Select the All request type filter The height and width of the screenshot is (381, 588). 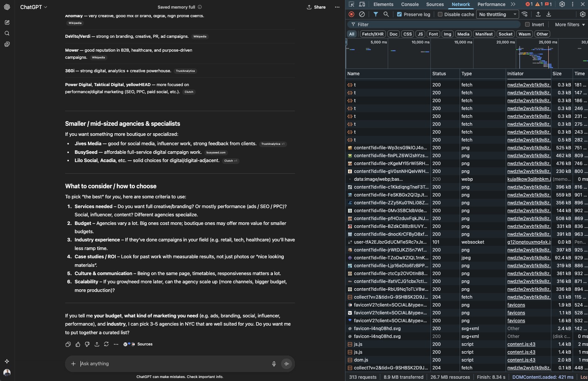352,34
